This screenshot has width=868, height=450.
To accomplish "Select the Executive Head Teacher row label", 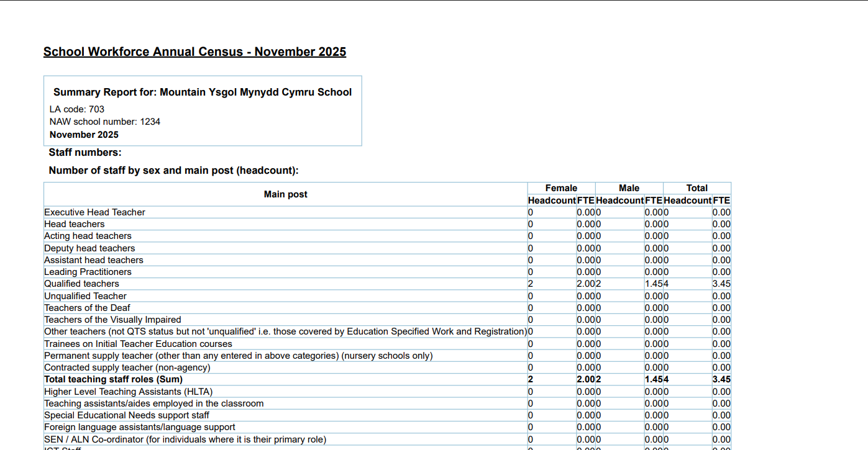I will click(x=94, y=212).
